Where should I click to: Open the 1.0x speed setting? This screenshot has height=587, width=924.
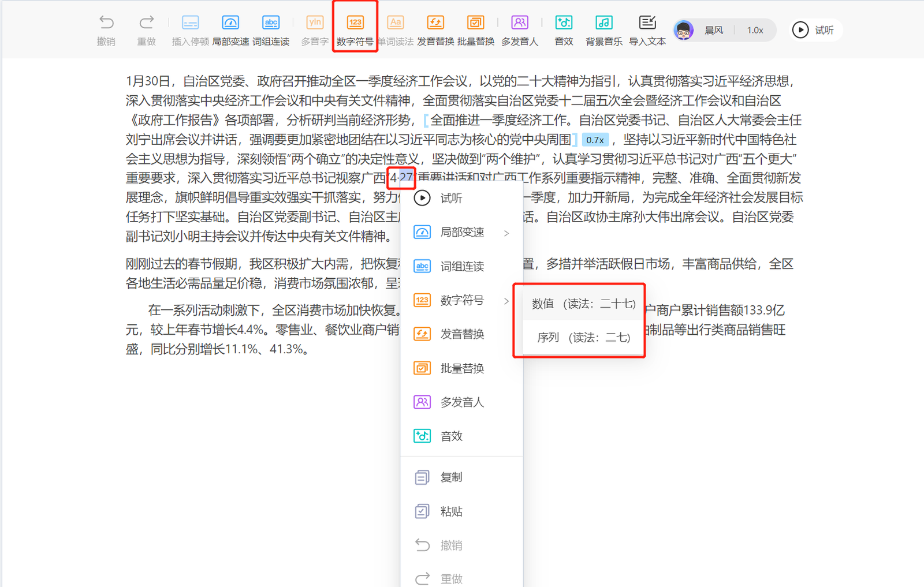click(755, 30)
